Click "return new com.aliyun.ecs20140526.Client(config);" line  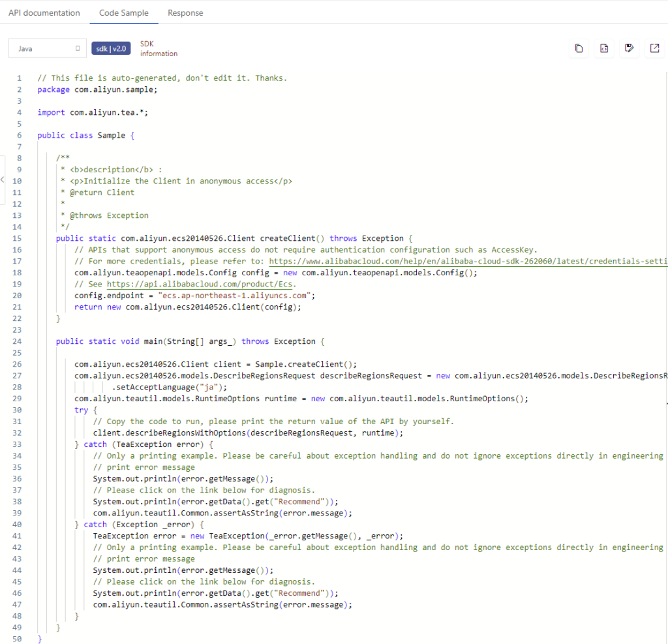click(x=187, y=307)
